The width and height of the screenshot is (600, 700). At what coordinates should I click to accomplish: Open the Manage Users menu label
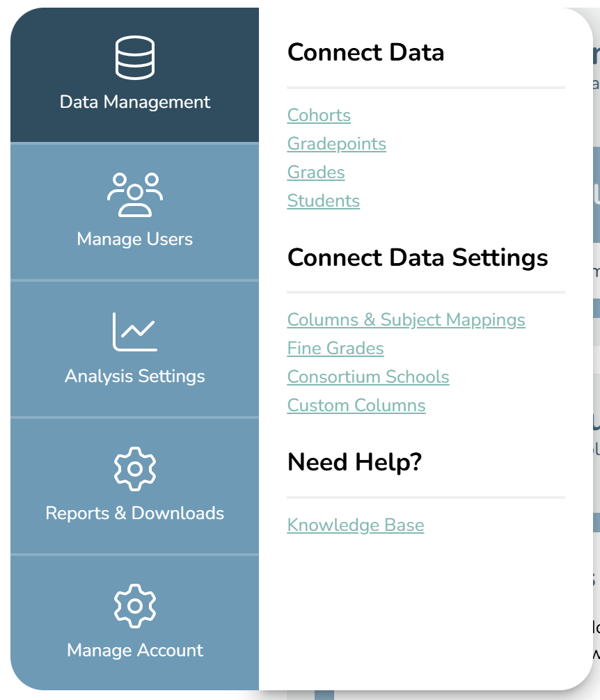[135, 239]
